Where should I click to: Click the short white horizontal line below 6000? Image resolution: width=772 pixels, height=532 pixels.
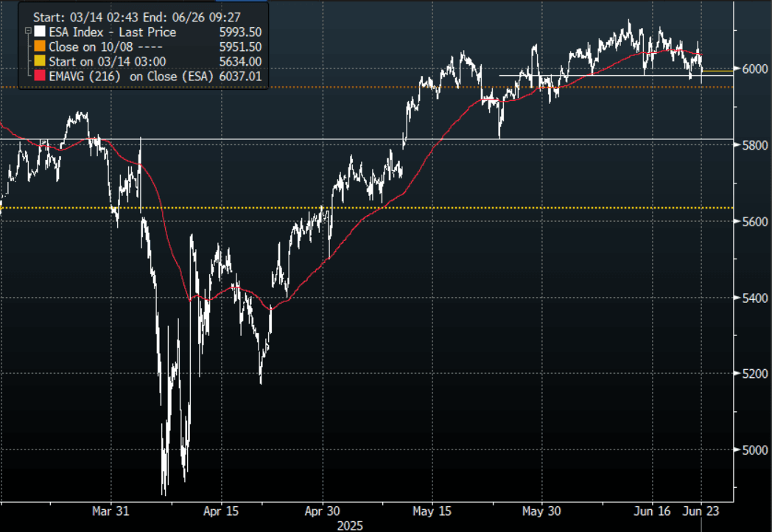617,75
